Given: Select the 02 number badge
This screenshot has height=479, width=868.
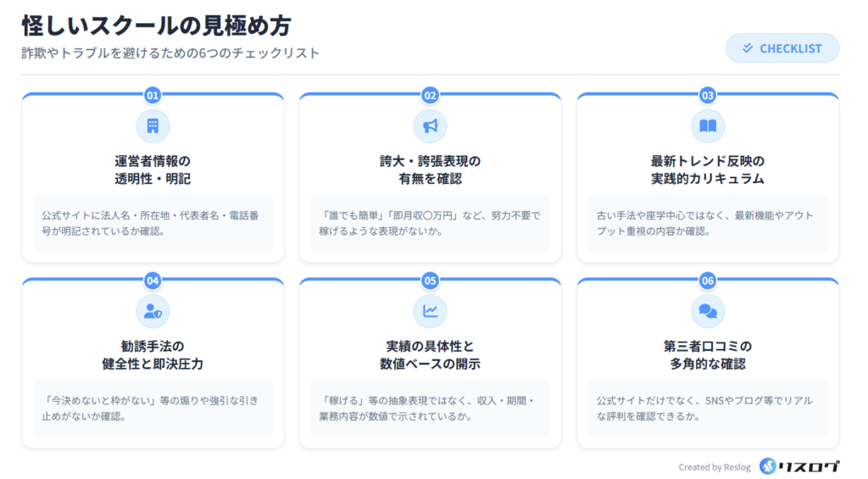Looking at the screenshot, I should 430,95.
